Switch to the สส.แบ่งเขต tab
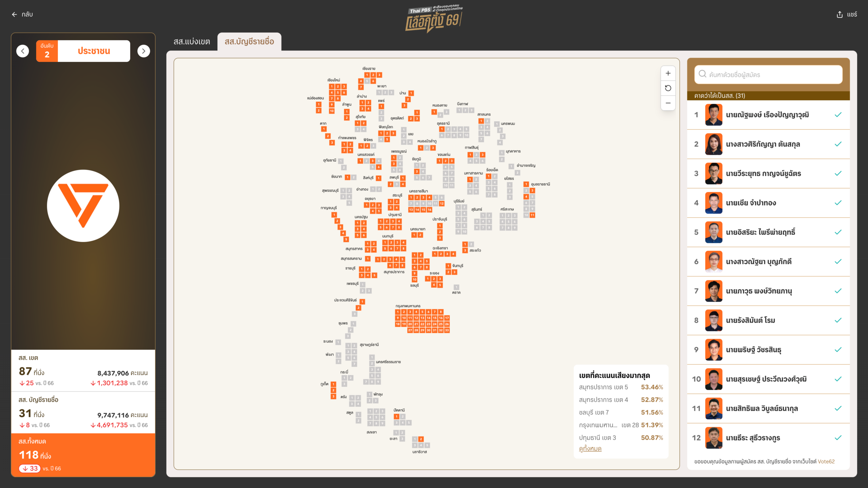The image size is (868, 488). tap(192, 42)
